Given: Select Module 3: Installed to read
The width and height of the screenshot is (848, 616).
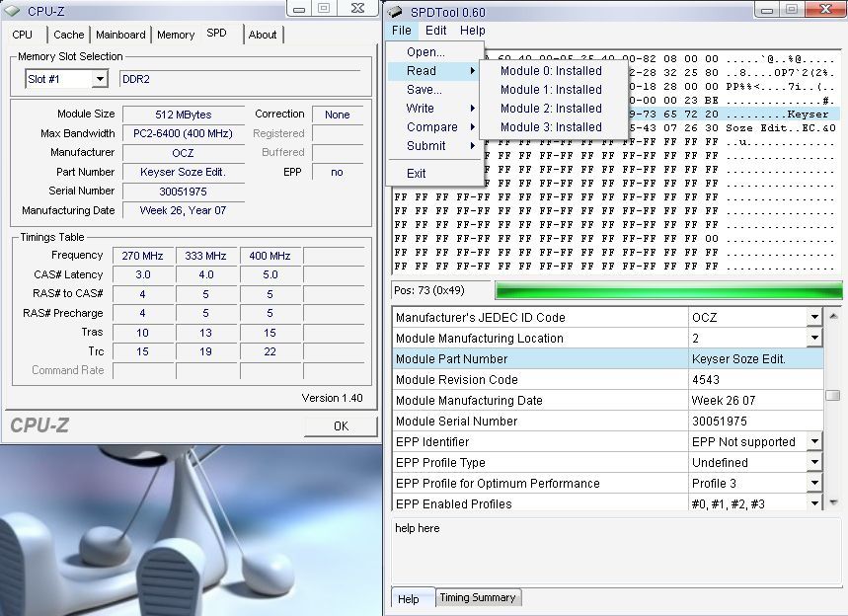Looking at the screenshot, I should tap(553, 127).
